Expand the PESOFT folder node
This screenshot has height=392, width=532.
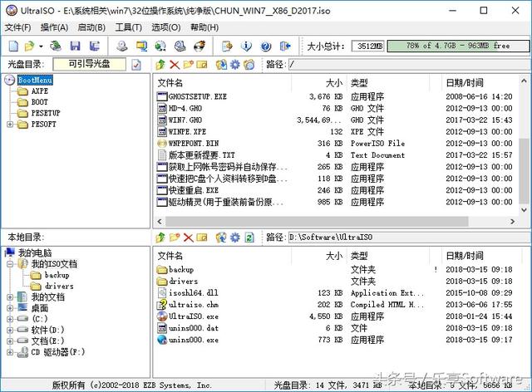point(10,125)
